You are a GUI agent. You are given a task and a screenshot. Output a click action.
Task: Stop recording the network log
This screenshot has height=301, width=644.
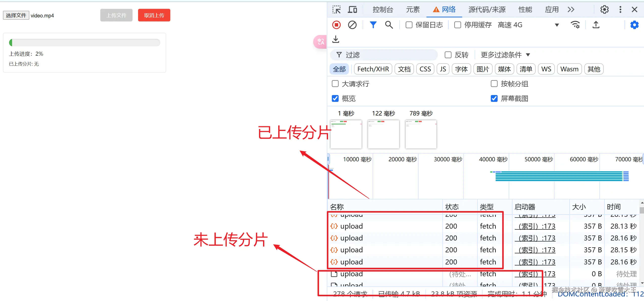(x=336, y=25)
